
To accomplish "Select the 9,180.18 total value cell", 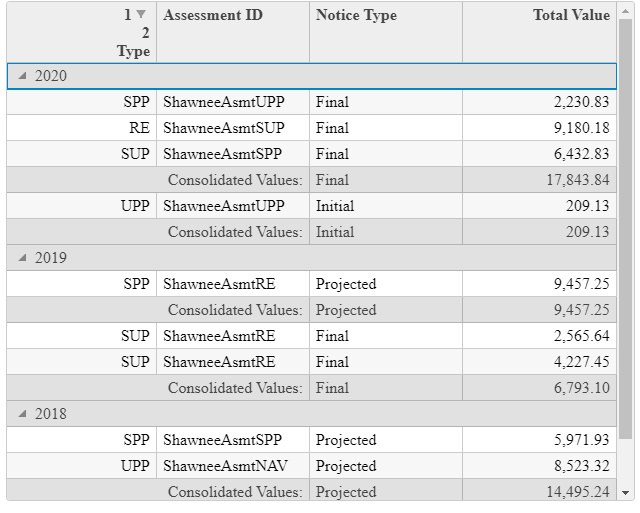I will 539,128.
